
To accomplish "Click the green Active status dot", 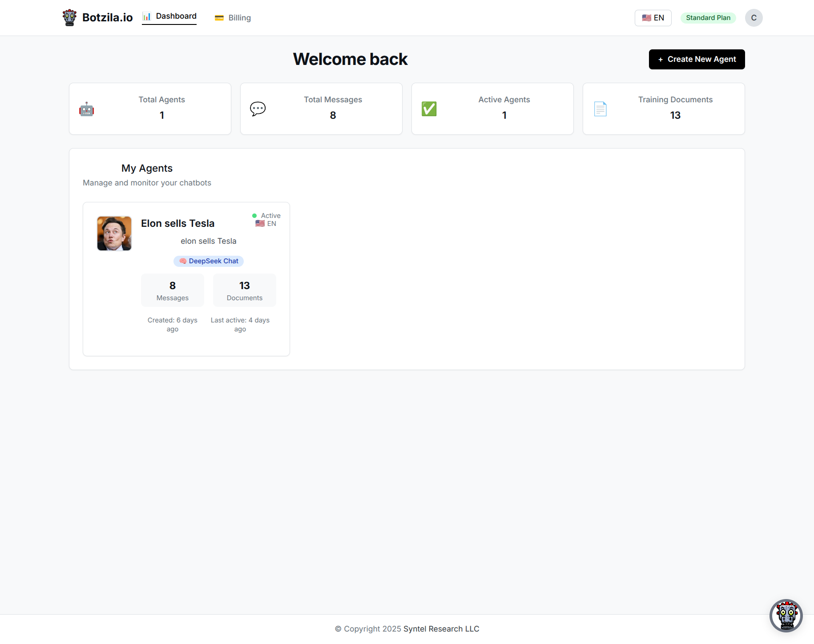I will point(254,216).
